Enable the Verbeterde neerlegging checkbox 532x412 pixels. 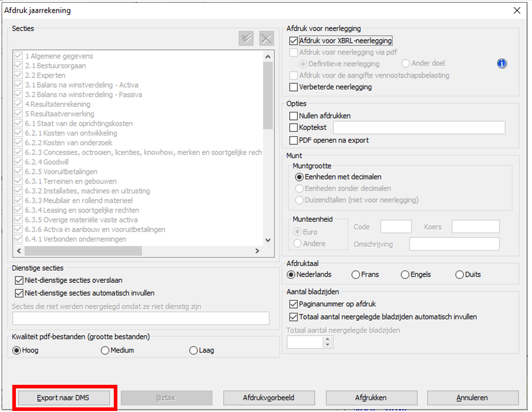click(294, 87)
